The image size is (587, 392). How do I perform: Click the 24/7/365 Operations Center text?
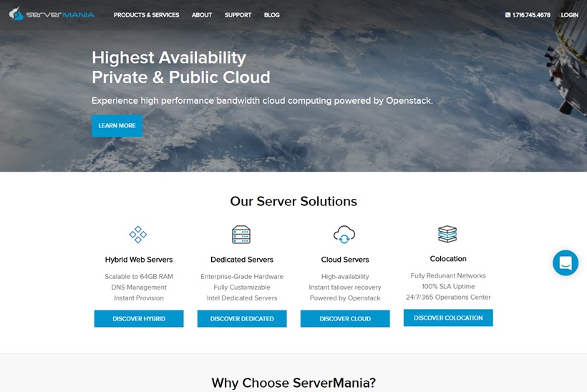click(448, 298)
